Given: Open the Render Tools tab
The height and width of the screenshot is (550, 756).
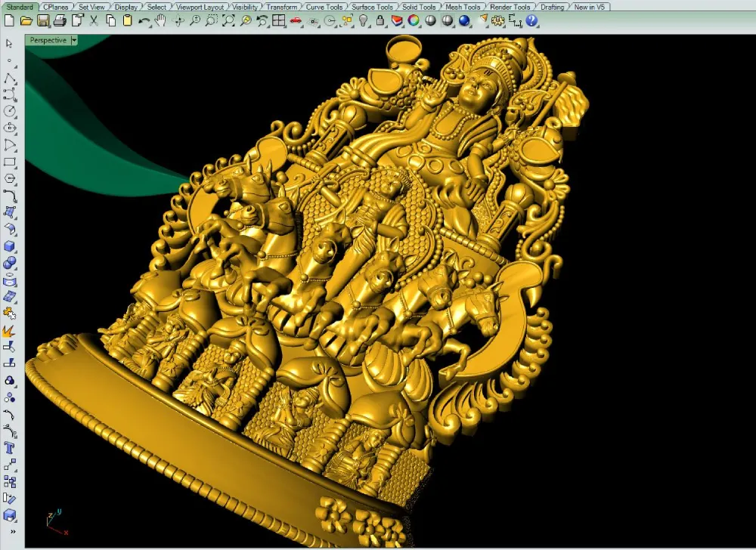Looking at the screenshot, I should [x=510, y=7].
